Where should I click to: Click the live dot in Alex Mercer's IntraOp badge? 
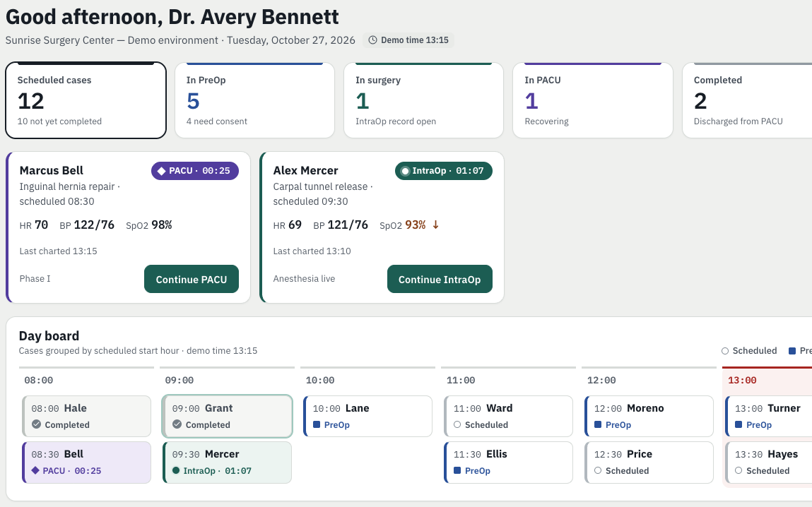(405, 172)
